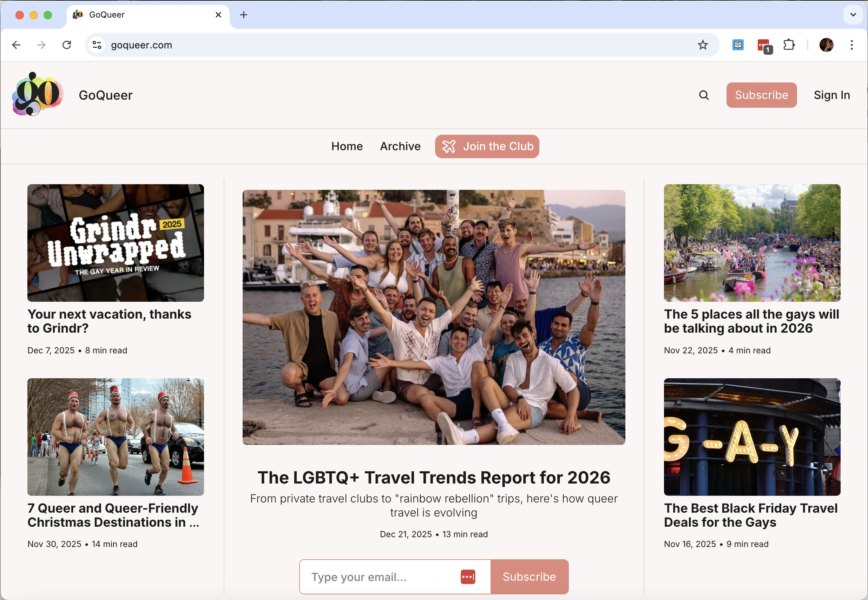Image resolution: width=868 pixels, height=600 pixels.
Task: Click the Sign In link
Action: coord(831,95)
